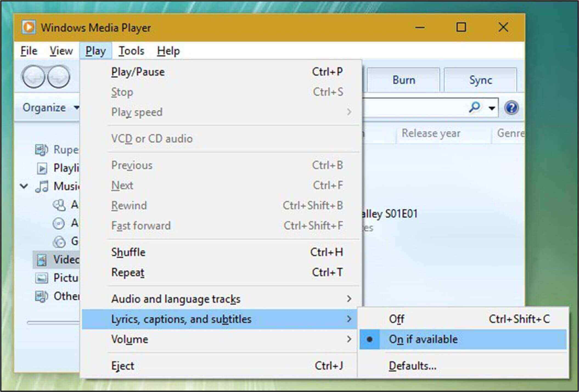The height and width of the screenshot is (392, 579).
Task: Collapse the Music tree chevron
Action: pyautogui.click(x=24, y=186)
